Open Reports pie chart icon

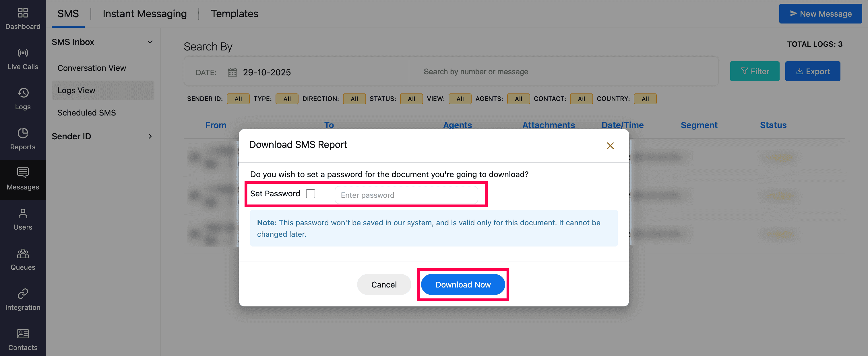[x=23, y=133]
